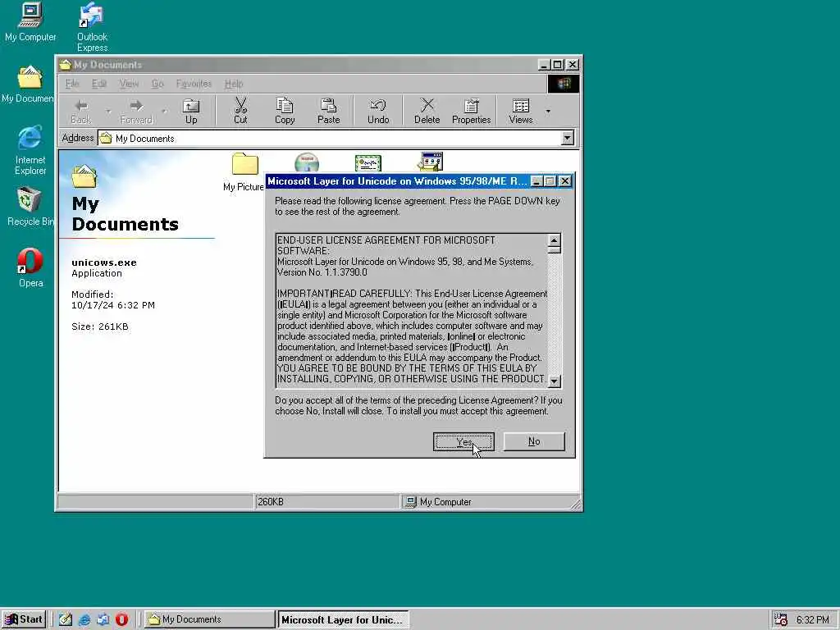The width and height of the screenshot is (840, 630).
Task: Select the disc-shaped file icon in My Documents
Action: pyautogui.click(x=307, y=162)
